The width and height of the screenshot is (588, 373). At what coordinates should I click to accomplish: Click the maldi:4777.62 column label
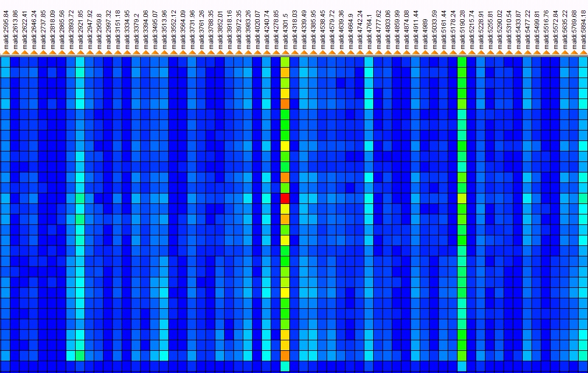(379, 30)
